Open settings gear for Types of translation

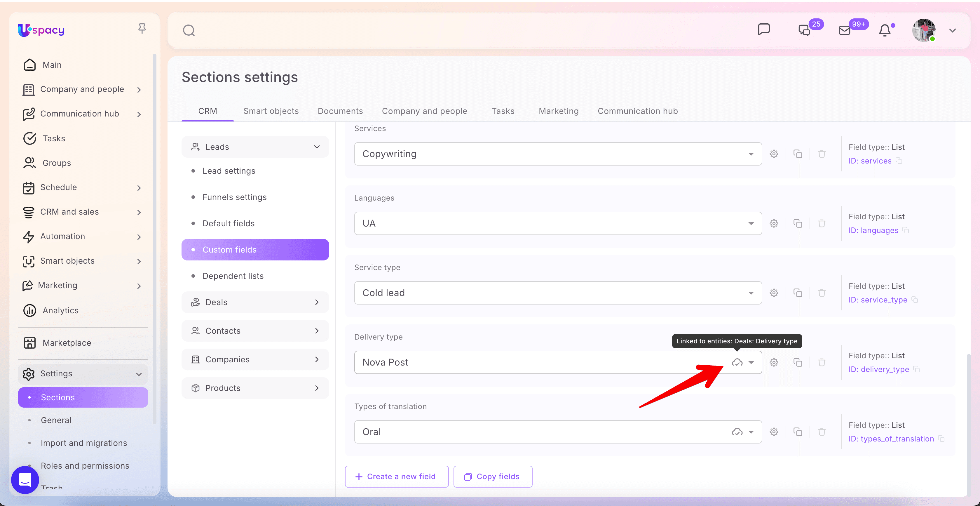[x=774, y=432]
